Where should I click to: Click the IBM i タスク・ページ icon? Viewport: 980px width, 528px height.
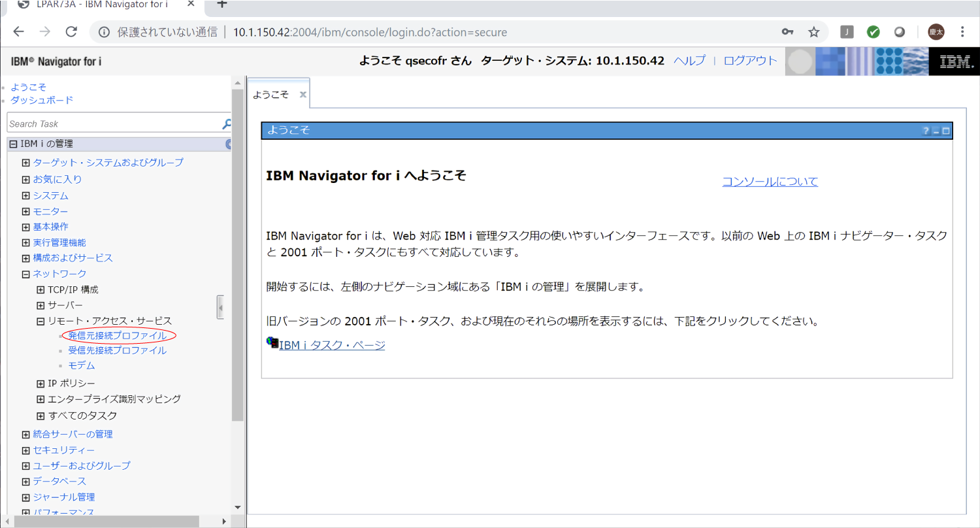coord(272,342)
